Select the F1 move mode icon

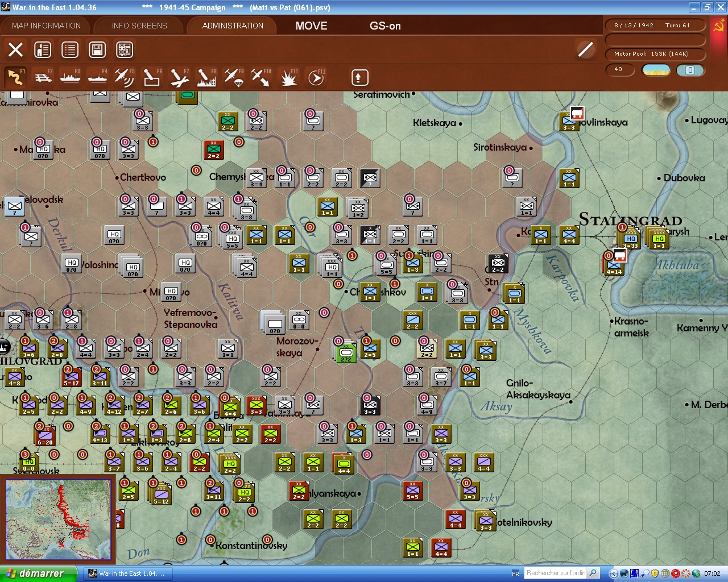tap(15, 77)
